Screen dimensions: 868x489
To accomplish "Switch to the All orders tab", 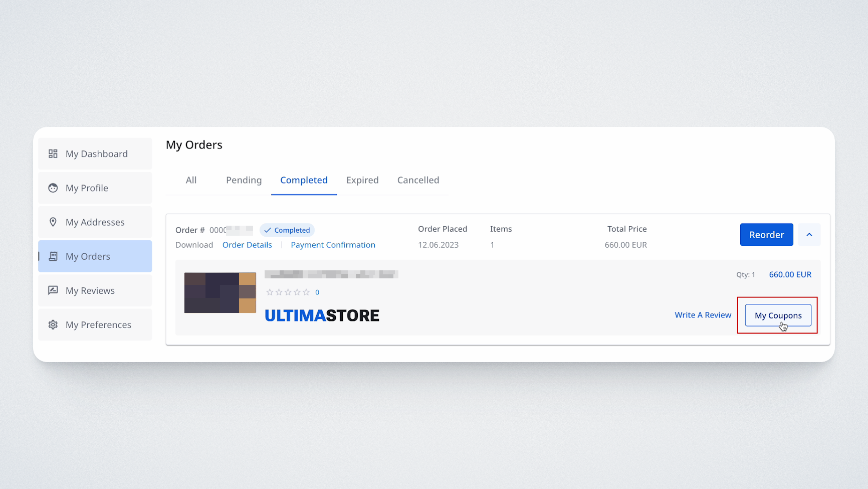I will point(191,180).
